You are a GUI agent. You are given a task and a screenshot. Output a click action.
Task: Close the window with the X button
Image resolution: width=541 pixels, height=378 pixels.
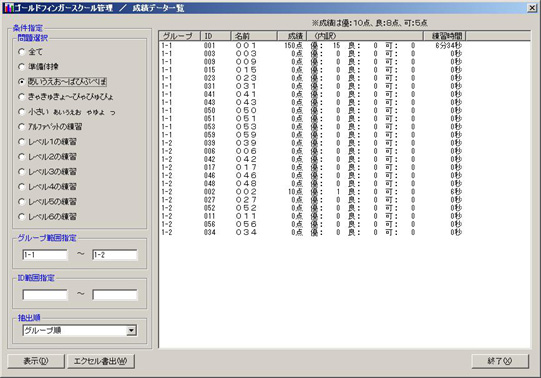[x=532, y=8]
